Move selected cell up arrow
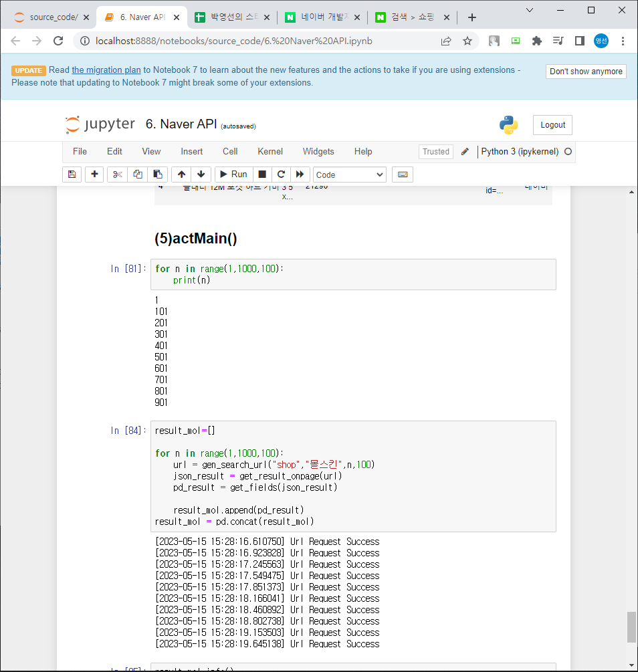Image resolution: width=638 pixels, height=672 pixels. point(181,175)
